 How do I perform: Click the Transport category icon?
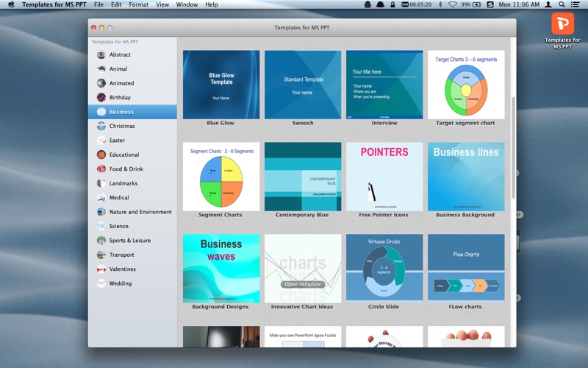click(x=101, y=255)
